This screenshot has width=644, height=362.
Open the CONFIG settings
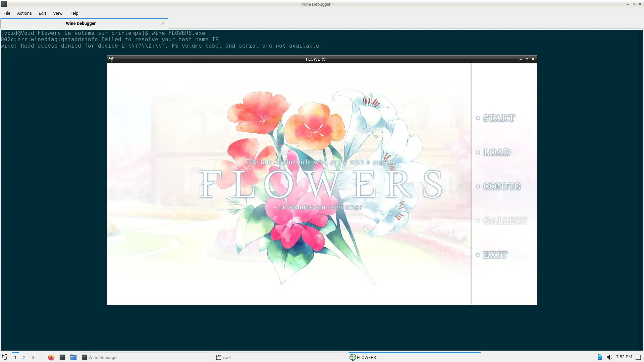point(501,186)
